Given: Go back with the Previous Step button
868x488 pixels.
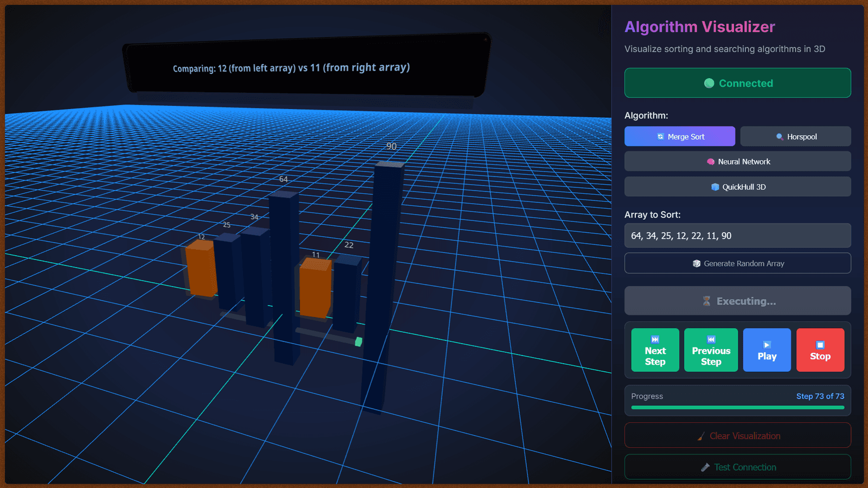Looking at the screenshot, I should 711,350.
